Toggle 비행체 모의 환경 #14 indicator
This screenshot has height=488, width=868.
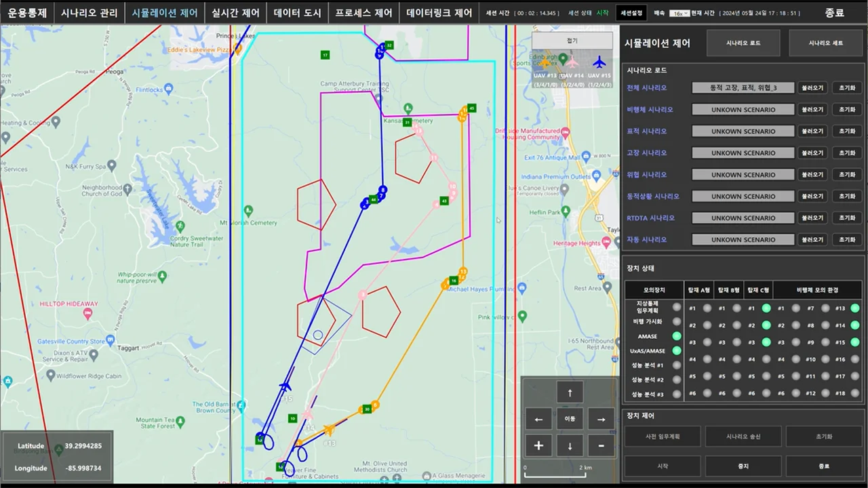click(855, 325)
